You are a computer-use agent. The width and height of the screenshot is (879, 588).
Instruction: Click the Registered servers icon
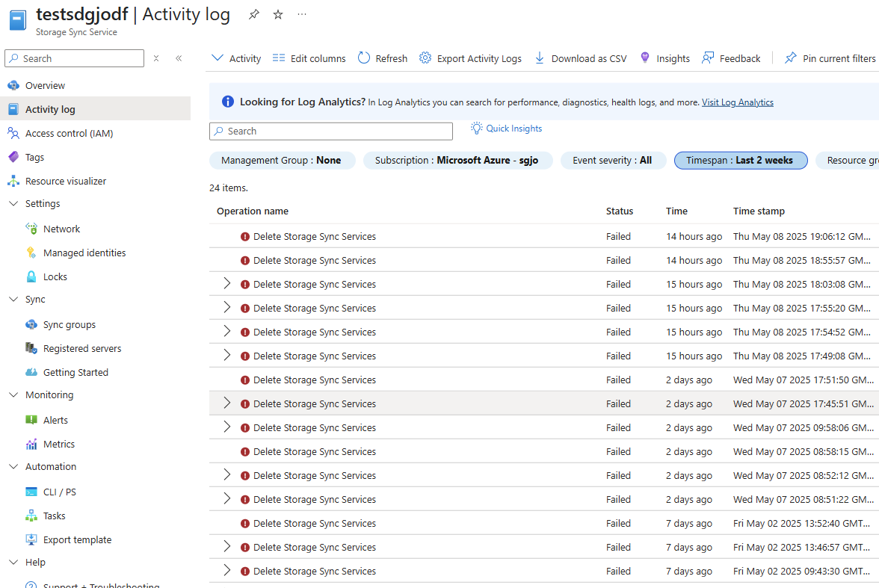point(31,348)
